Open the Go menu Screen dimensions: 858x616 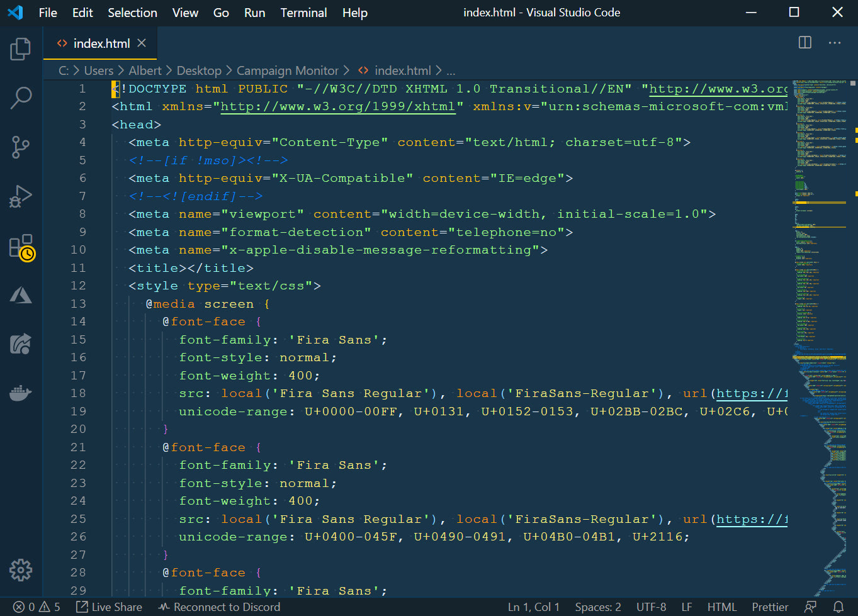click(x=221, y=13)
